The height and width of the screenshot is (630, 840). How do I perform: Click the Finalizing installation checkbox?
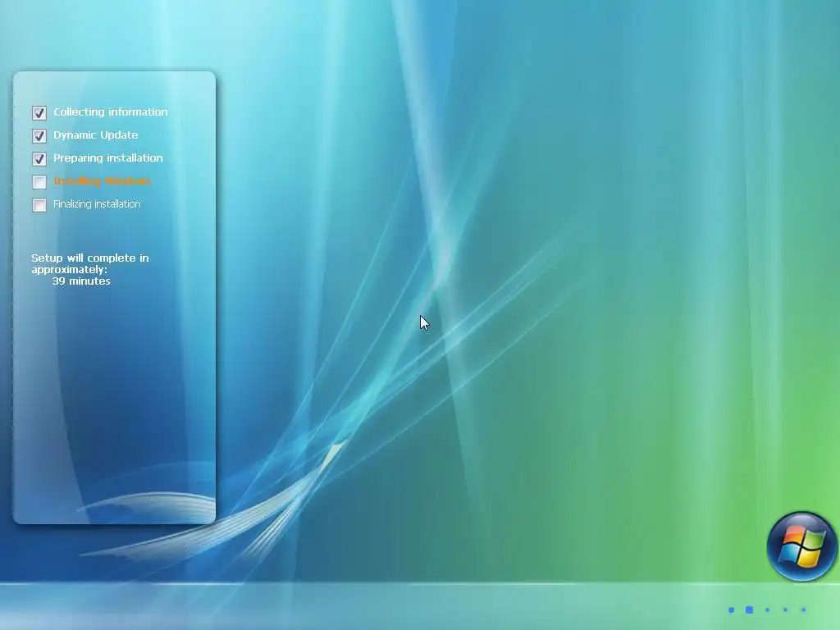coord(39,204)
